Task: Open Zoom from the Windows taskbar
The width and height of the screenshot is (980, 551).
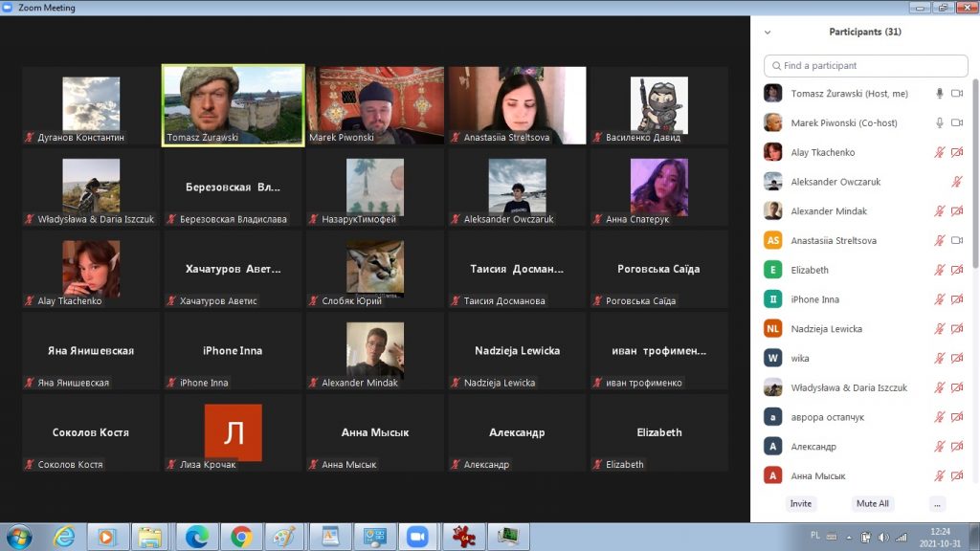Action: pyautogui.click(x=416, y=537)
